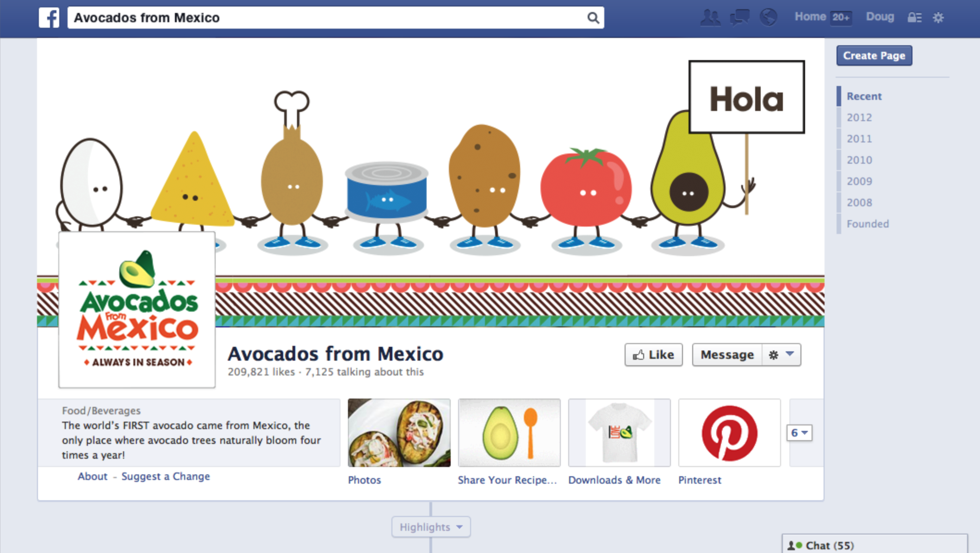The image size is (980, 553).
Task: Open the Chat (55) bar
Action: [x=875, y=545]
